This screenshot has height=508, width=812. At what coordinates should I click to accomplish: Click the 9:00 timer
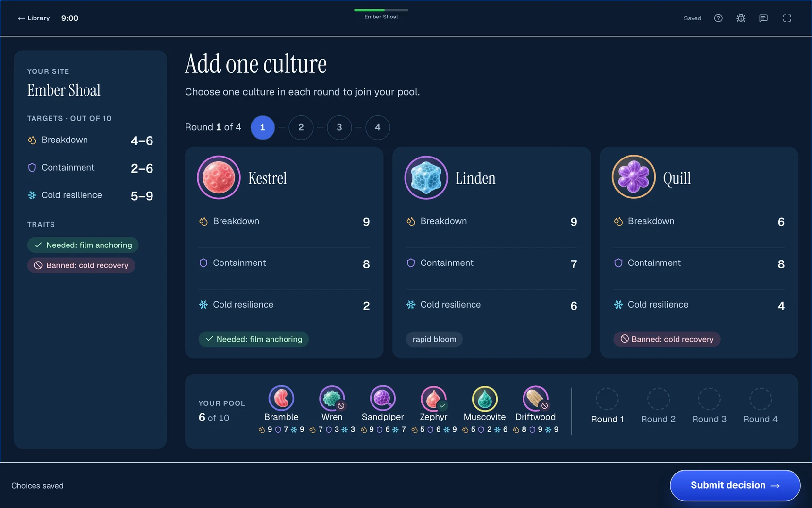69,18
